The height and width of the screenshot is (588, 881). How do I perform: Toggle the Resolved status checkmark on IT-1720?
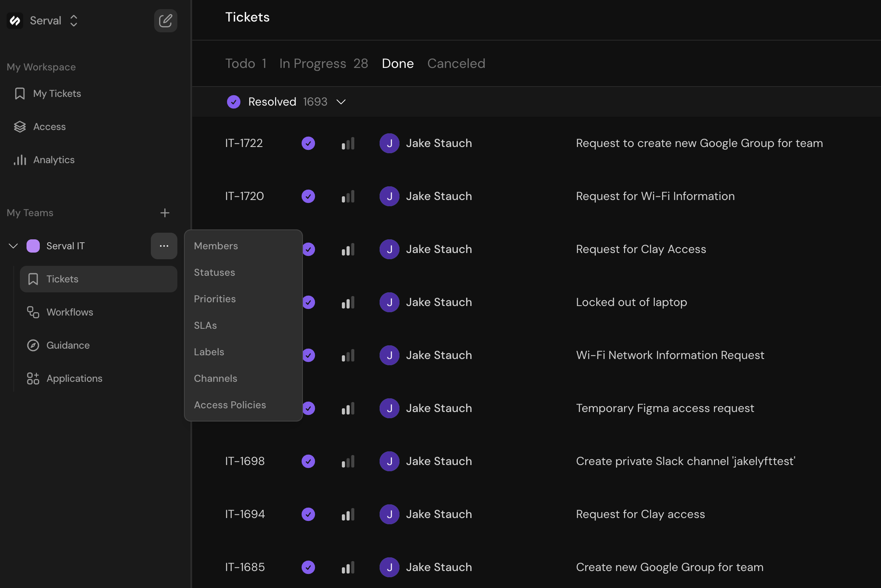click(x=308, y=196)
